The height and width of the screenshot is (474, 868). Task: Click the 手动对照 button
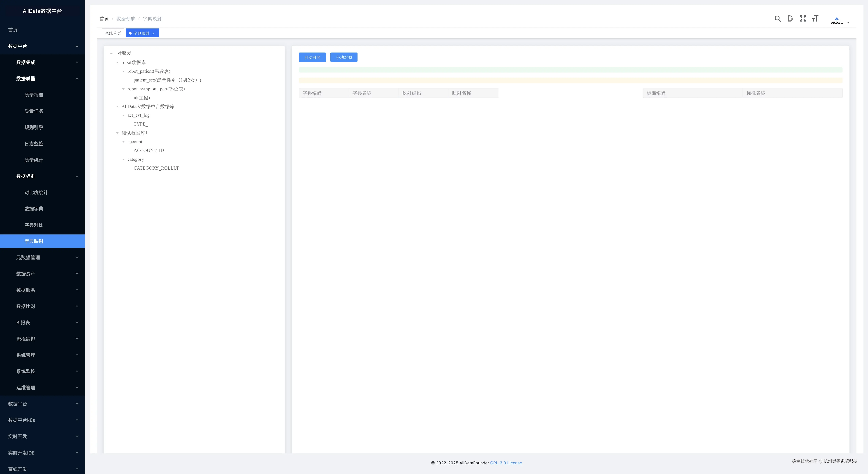[x=344, y=57]
